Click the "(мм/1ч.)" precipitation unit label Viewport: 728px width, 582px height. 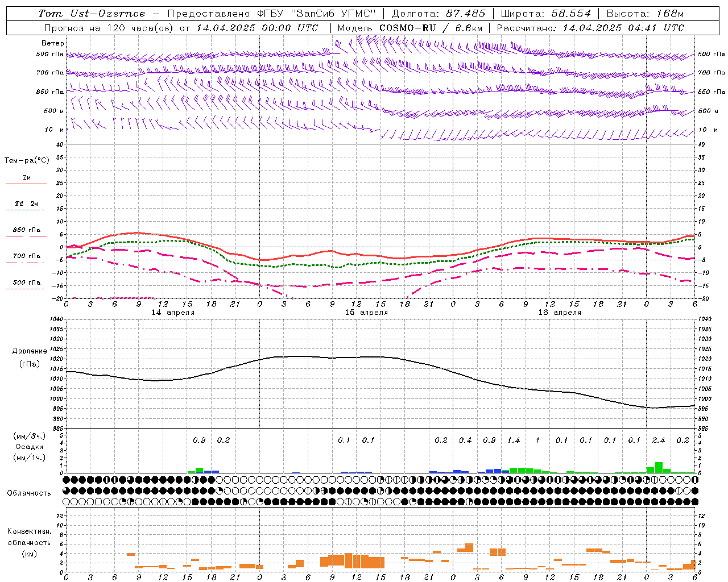[30, 458]
